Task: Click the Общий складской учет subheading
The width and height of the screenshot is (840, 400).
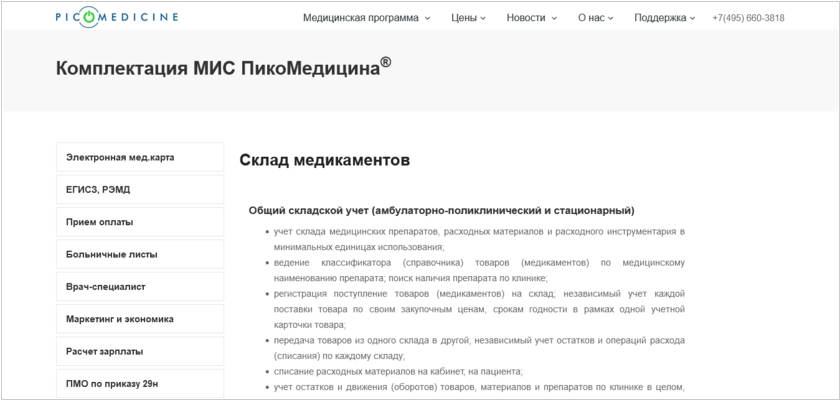Action: pos(441,210)
